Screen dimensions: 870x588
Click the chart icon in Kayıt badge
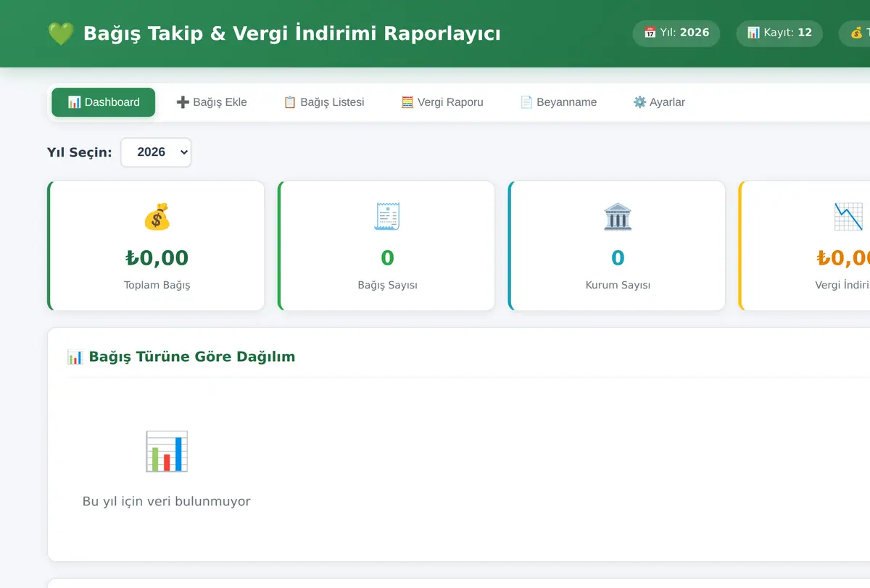(753, 33)
